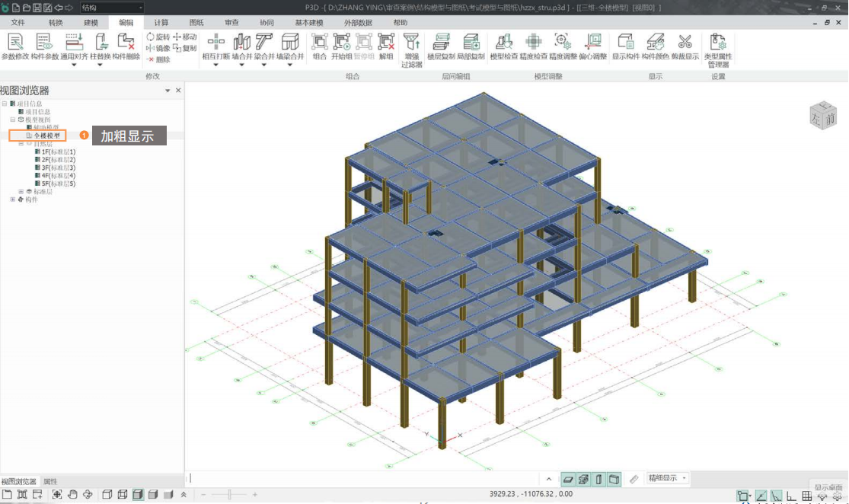Run the 模型检查 model check tool
This screenshot has width=849, height=504.
coord(503,45)
